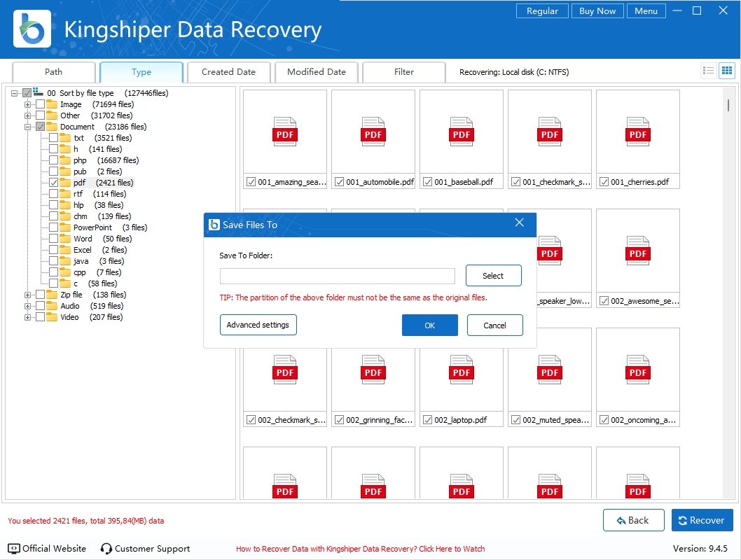Check the Word file type checkbox
741x560 pixels.
(x=53, y=239)
